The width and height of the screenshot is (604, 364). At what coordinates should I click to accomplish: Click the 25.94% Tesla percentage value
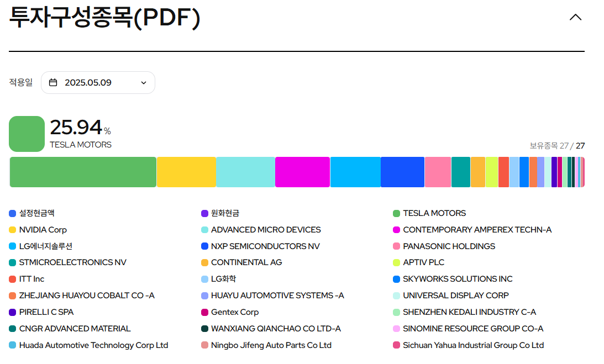(80, 127)
